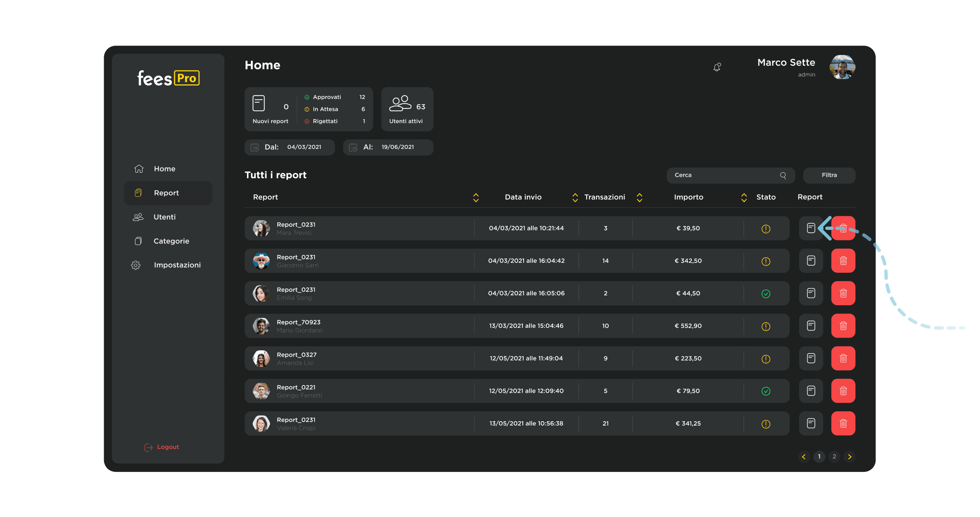The image size is (980, 517).
Task: Open Giacomo Sarri's report document
Action: click(811, 261)
